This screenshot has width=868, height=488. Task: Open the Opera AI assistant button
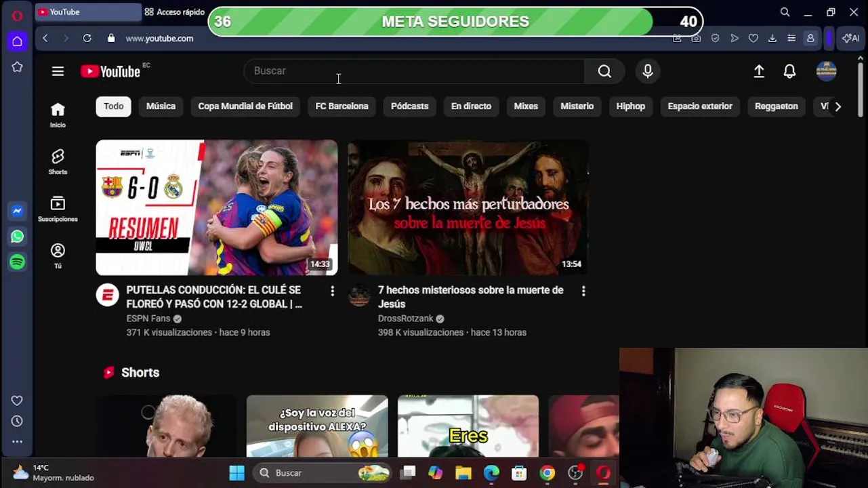click(850, 39)
